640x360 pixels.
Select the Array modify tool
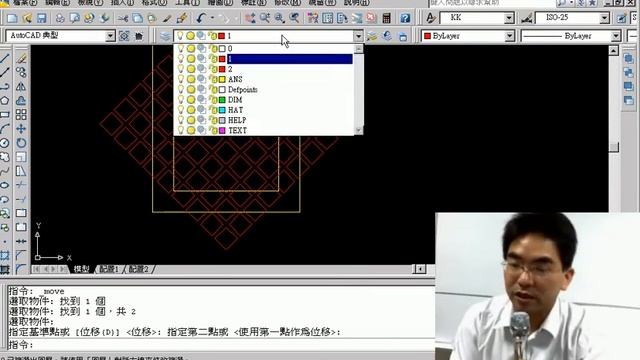21,115
